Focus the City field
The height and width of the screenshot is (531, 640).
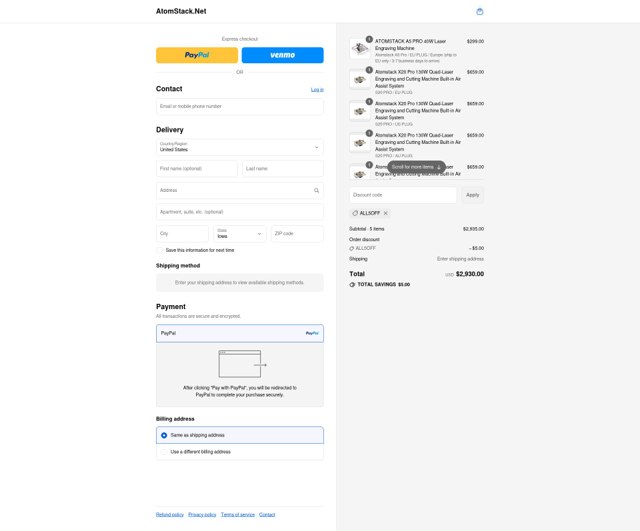coord(182,234)
